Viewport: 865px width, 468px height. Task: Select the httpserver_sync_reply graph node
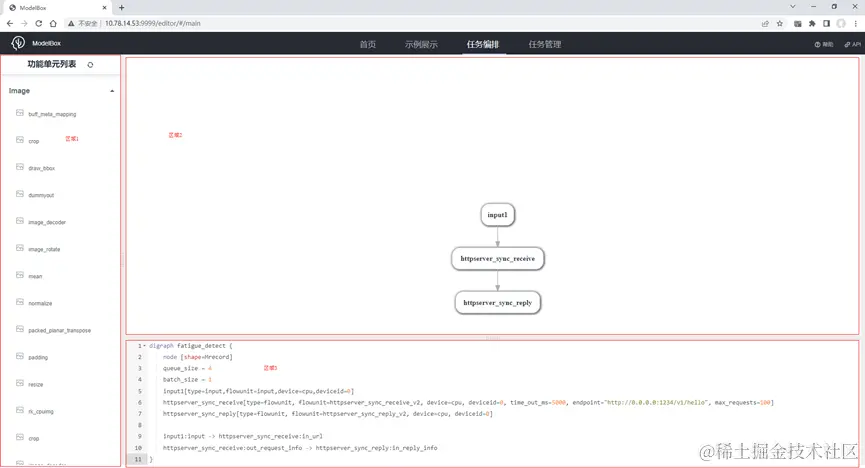pos(498,302)
